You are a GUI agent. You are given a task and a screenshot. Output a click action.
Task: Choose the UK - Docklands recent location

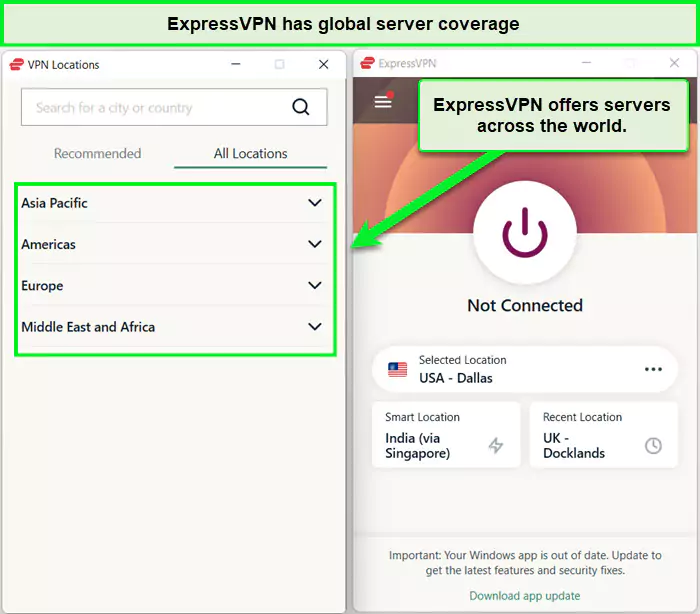[604, 435]
